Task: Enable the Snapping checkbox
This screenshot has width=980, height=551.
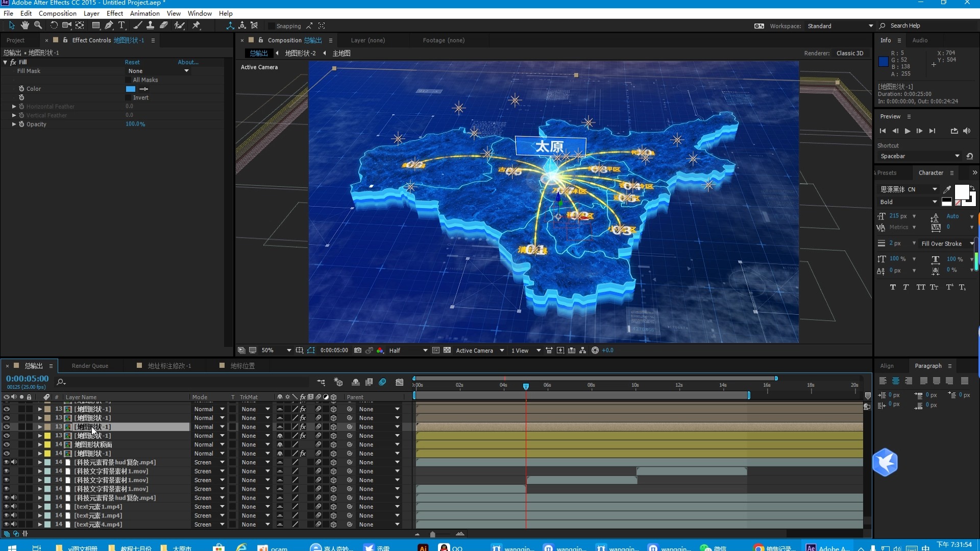Action: tap(272, 26)
